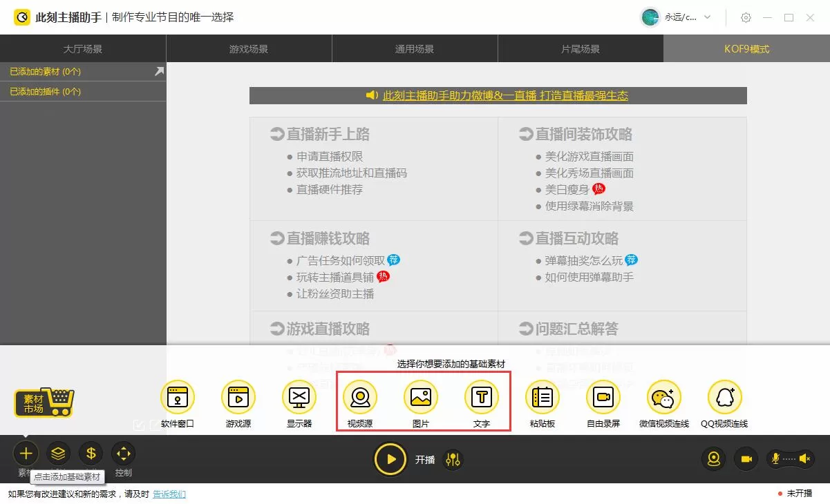
Task: Open 美白瘦身 guide
Action: pos(567,190)
